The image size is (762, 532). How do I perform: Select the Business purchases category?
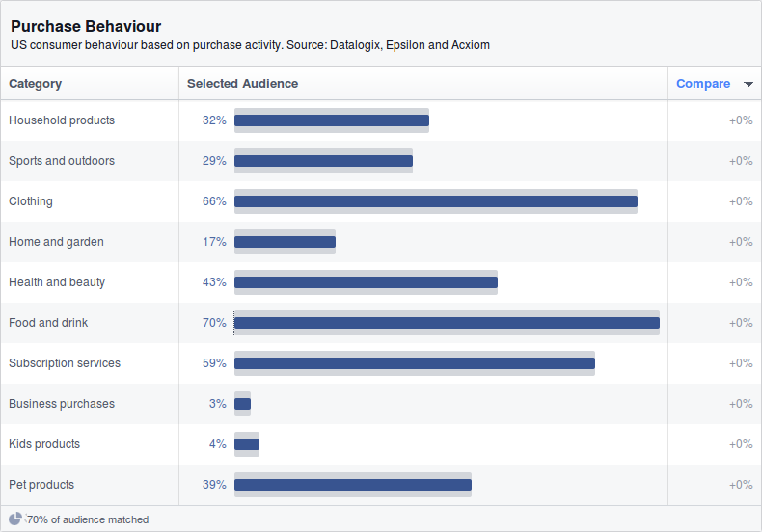[x=62, y=404]
